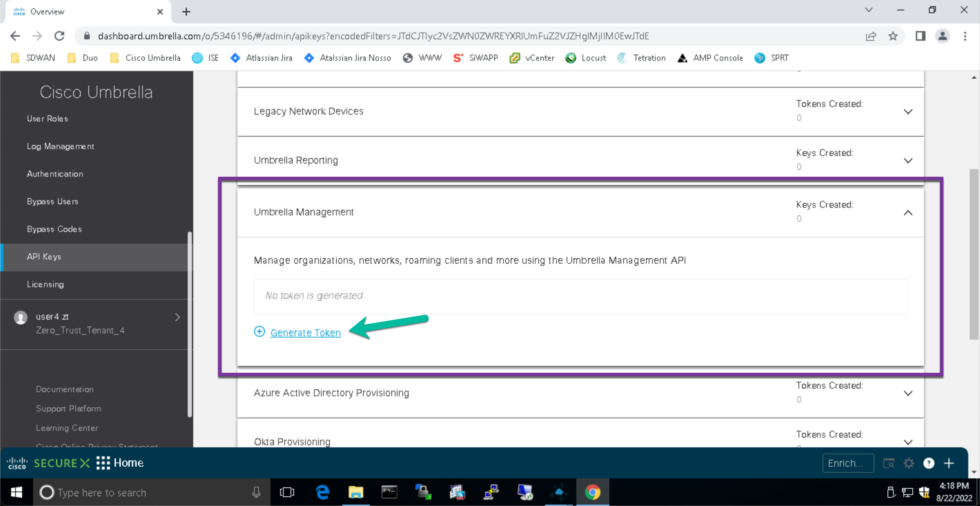Bookmark the page with the star icon
This screenshot has height=506, width=980.
point(893,36)
